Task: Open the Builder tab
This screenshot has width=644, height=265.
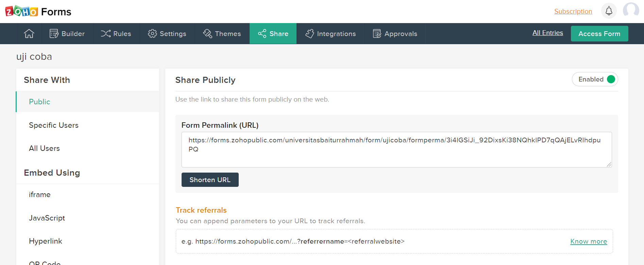Action: (67, 34)
